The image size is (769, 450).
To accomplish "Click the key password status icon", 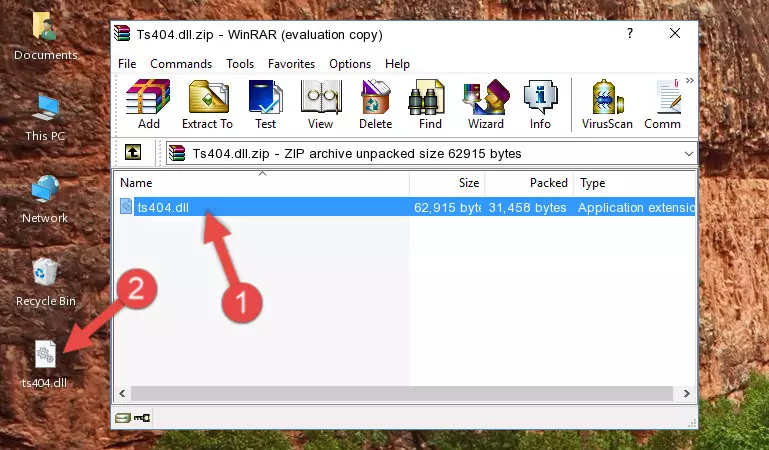I will pos(142,418).
